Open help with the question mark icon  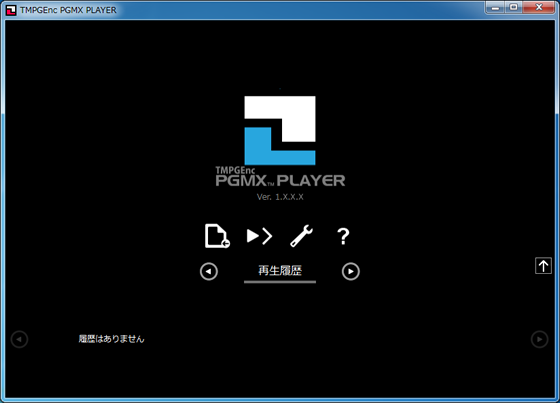click(x=343, y=236)
